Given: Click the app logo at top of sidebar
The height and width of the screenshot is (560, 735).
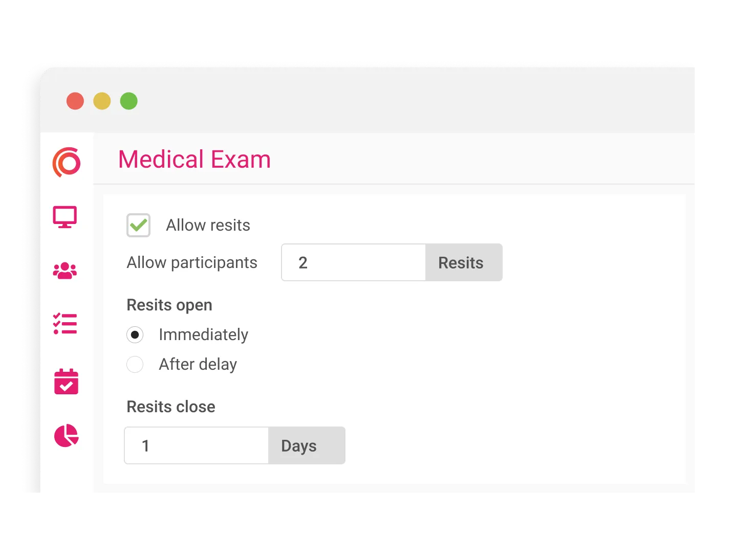Looking at the screenshot, I should coord(66,162).
